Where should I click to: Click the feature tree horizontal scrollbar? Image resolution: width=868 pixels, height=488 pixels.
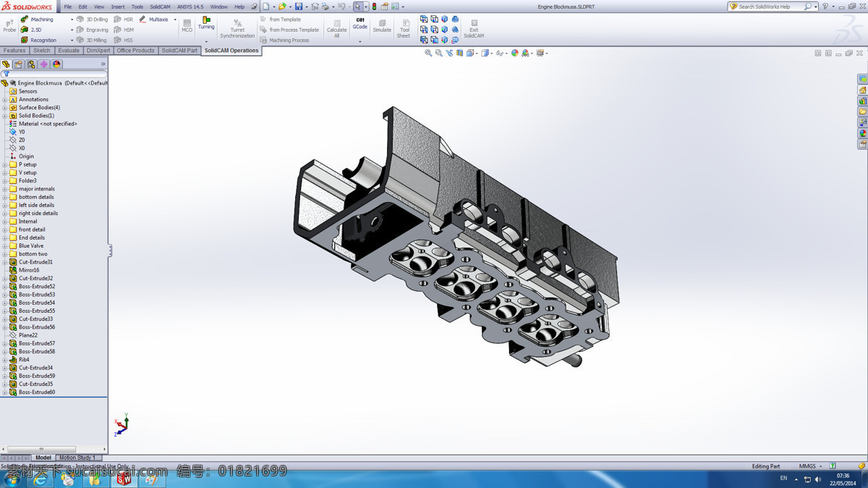pos(41,449)
